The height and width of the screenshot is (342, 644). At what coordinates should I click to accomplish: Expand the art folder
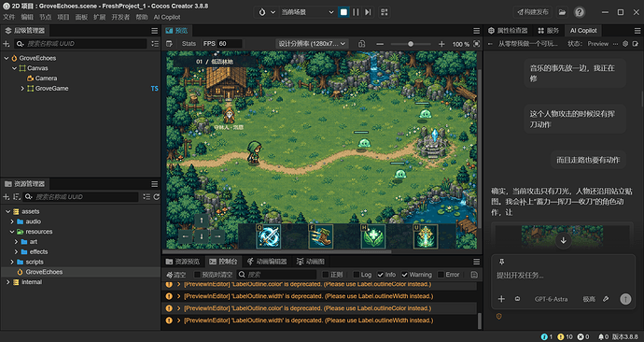pos(16,242)
